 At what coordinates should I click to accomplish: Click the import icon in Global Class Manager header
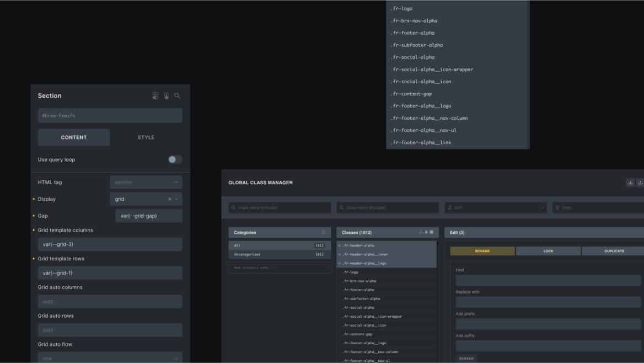630,183
